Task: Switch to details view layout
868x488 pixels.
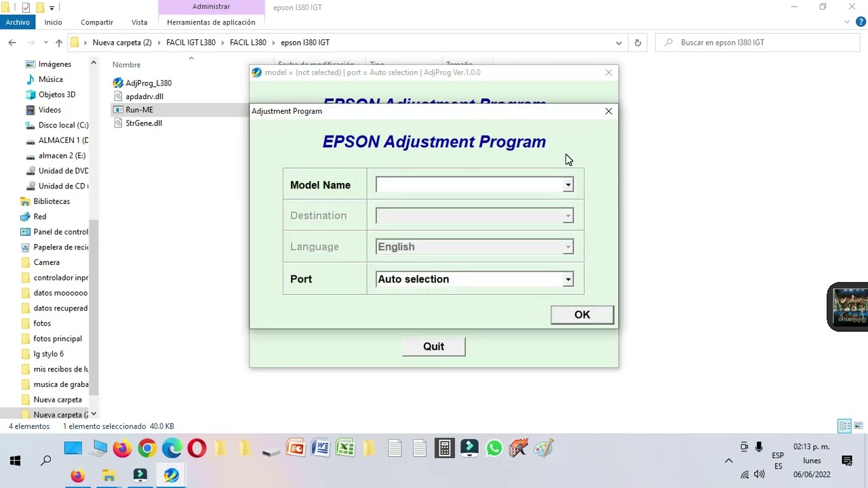Action: pos(845,426)
